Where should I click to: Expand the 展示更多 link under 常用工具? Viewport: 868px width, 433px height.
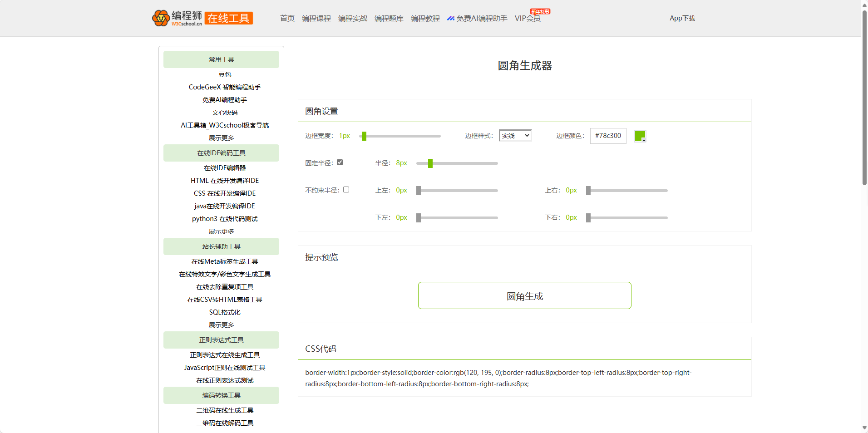(222, 138)
